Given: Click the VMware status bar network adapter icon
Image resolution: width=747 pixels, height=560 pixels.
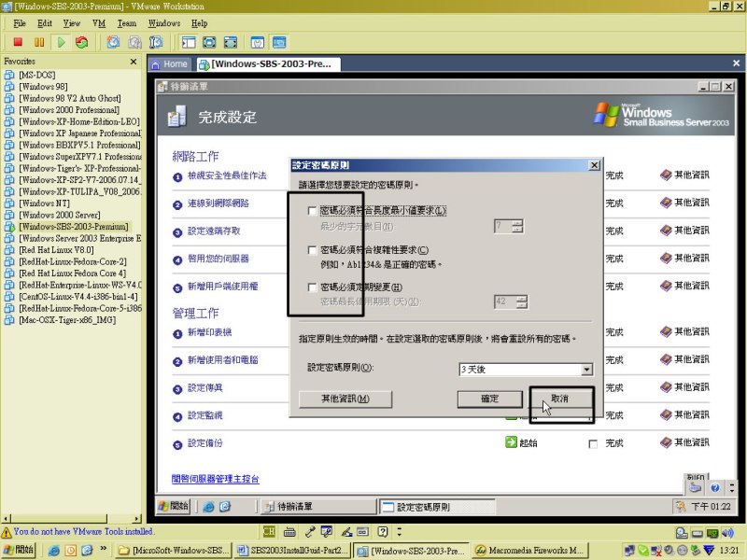Looking at the screenshot, I should coord(712,533).
